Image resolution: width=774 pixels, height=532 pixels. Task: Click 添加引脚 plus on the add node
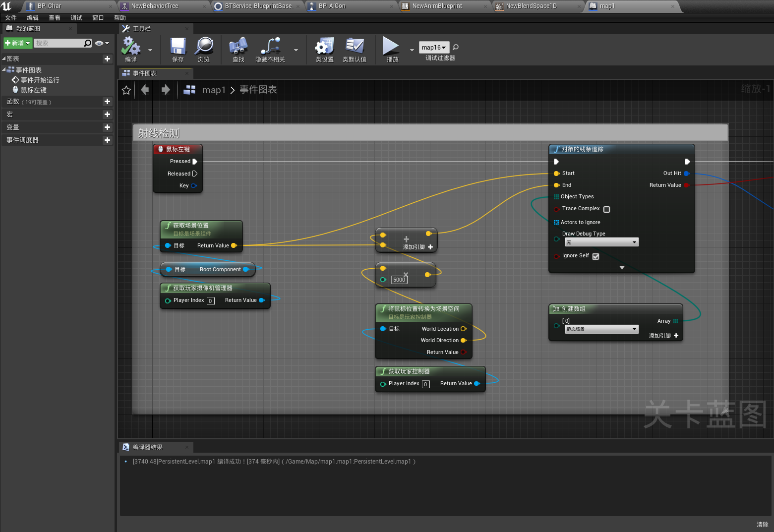pos(430,247)
